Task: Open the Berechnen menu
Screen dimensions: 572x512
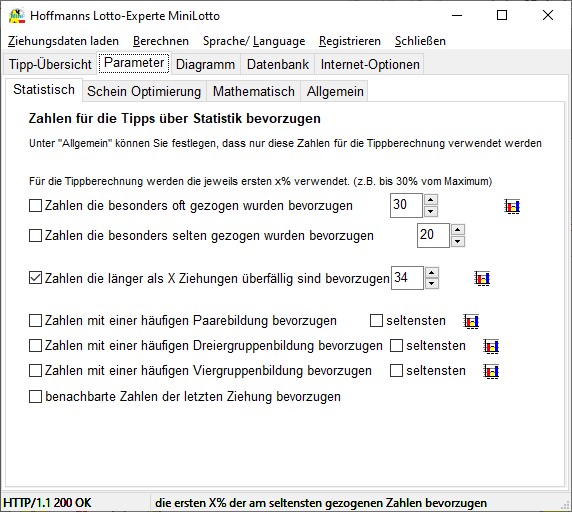Action: tap(161, 41)
